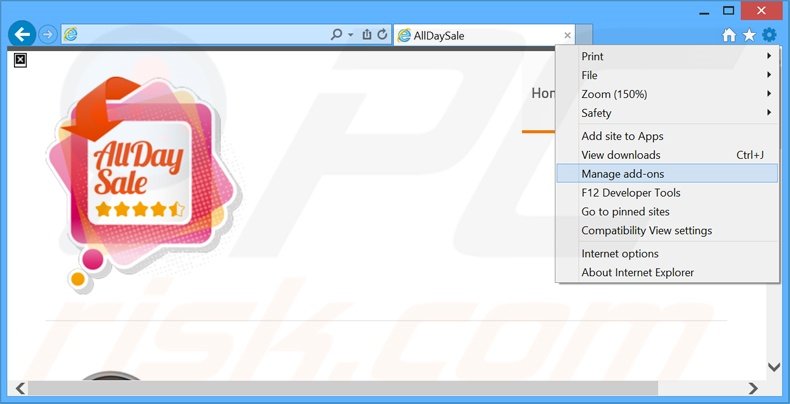Viewport: 790px width, 404px height.
Task: Open the File submenu
Action: click(x=667, y=76)
